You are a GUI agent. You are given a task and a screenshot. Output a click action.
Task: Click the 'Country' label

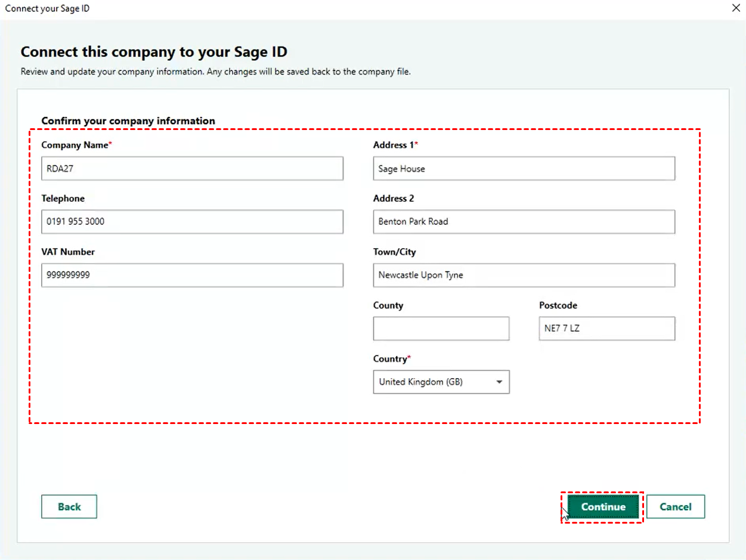pyautogui.click(x=392, y=359)
